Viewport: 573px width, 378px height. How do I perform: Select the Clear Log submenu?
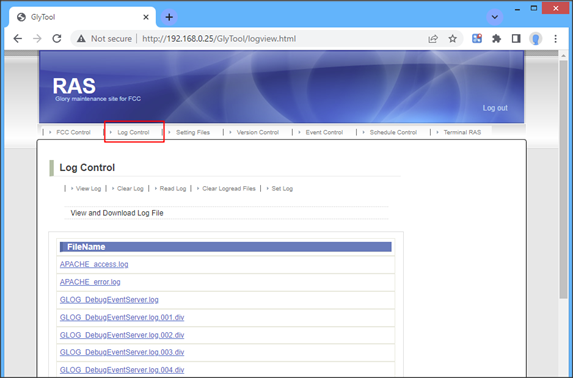[x=130, y=189]
